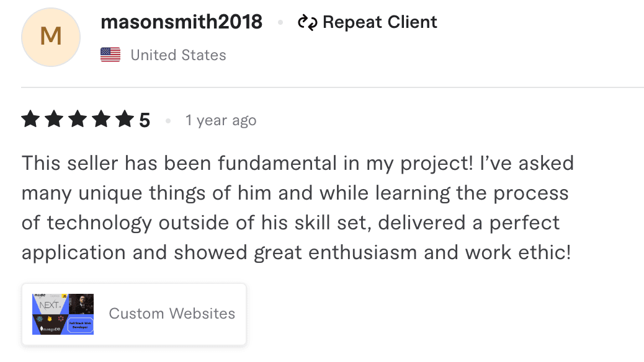The height and width of the screenshot is (362, 644).
Task: Select the review text paragraph
Action: pyautogui.click(x=298, y=208)
